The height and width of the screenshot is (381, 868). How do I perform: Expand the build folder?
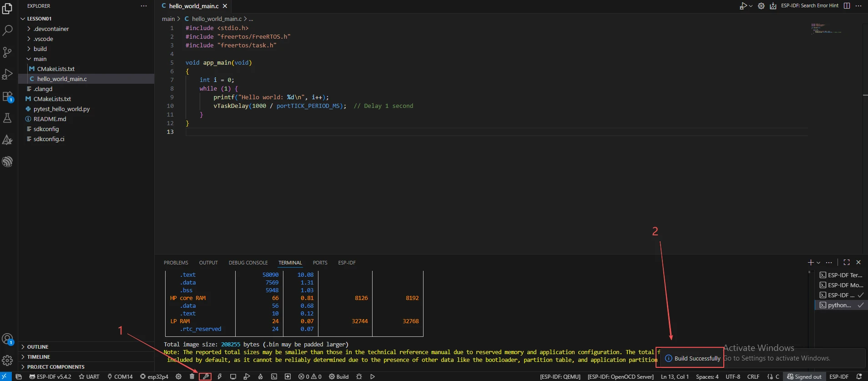(x=86, y=49)
